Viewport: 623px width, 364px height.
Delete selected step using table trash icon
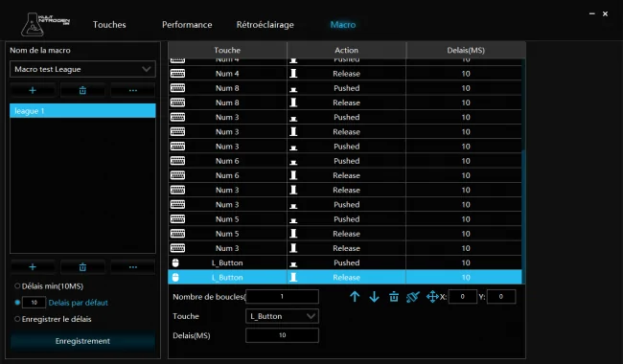pyautogui.click(x=394, y=297)
